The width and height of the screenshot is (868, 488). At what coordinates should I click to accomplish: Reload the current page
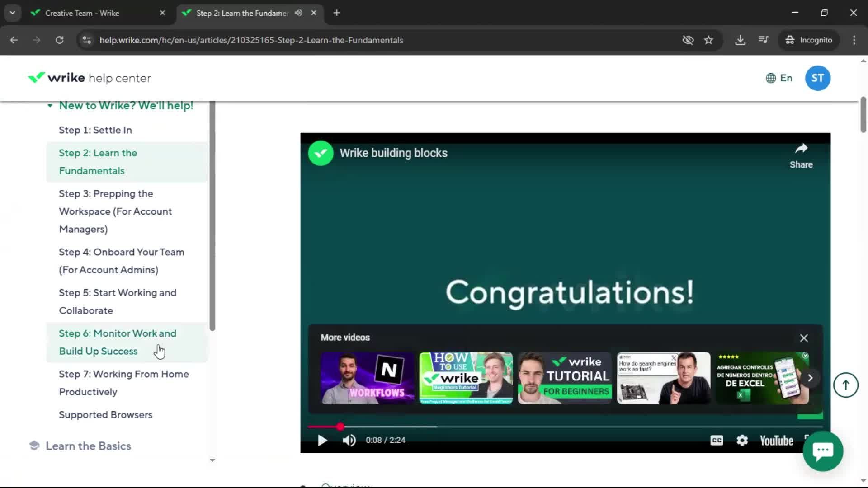[59, 40]
